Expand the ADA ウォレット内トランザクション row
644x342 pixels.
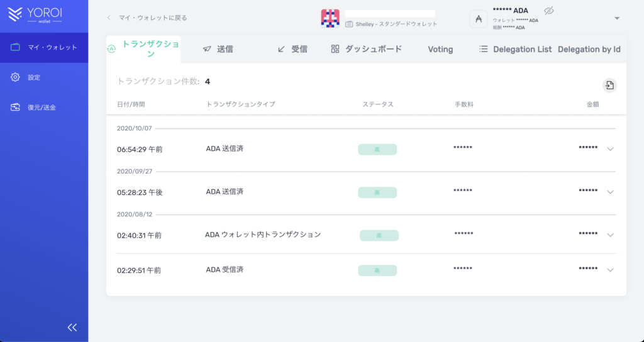609,235
